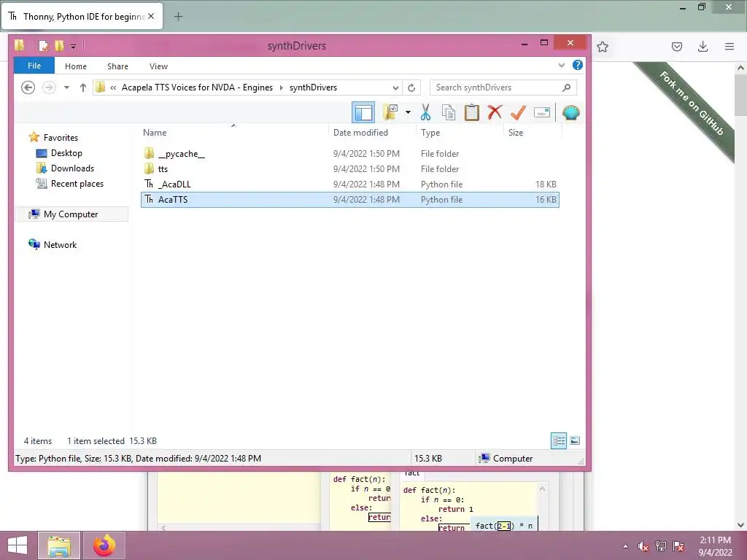Go up one folder level
This screenshot has height=560, width=747.
(83, 87)
